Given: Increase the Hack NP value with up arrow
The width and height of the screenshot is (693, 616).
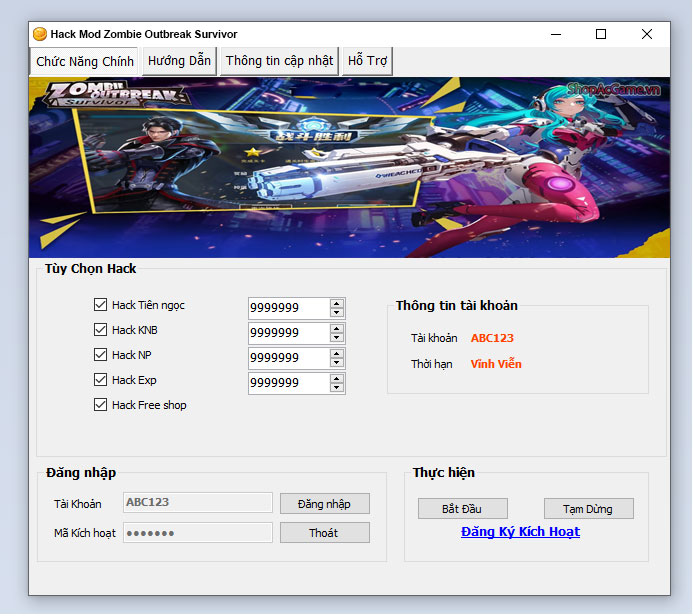Looking at the screenshot, I should (337, 354).
